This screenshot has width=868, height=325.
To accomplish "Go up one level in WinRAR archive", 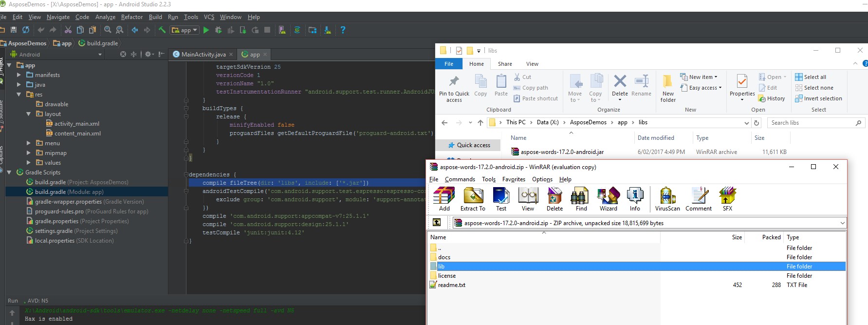I will click(437, 223).
